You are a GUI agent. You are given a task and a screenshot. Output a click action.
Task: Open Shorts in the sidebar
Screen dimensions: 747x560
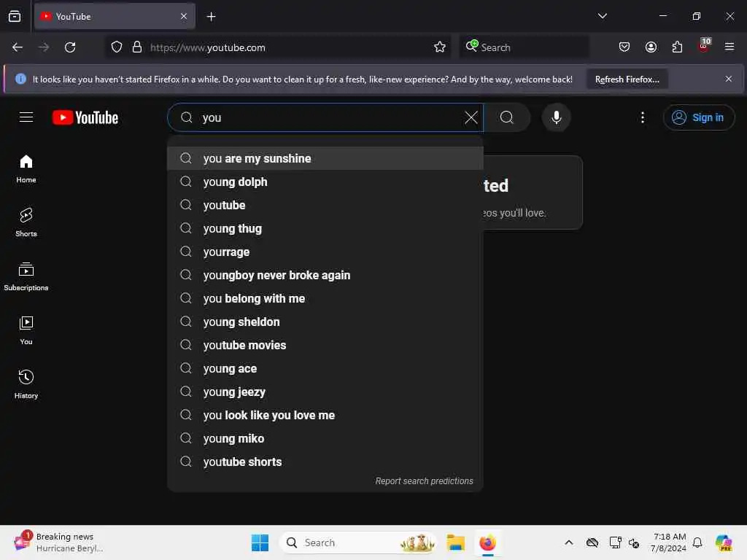coord(26,222)
